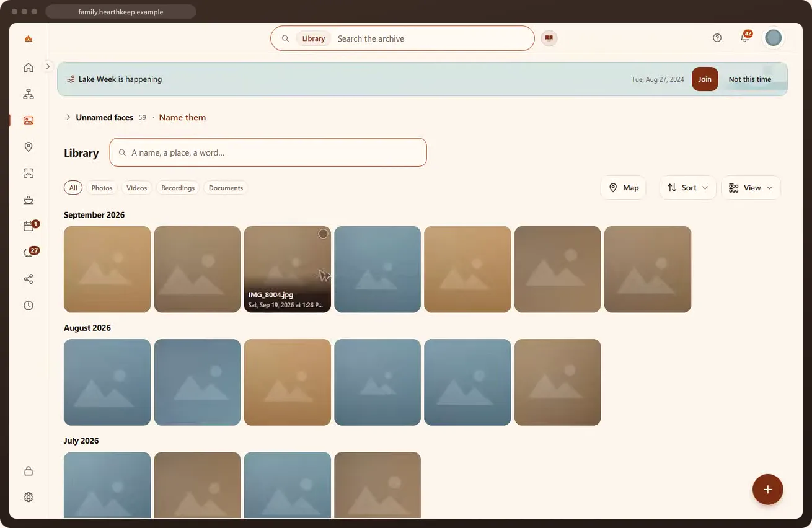Click the Hearthkeep flame logo
Screen dimensions: 812x528
pos(29,39)
